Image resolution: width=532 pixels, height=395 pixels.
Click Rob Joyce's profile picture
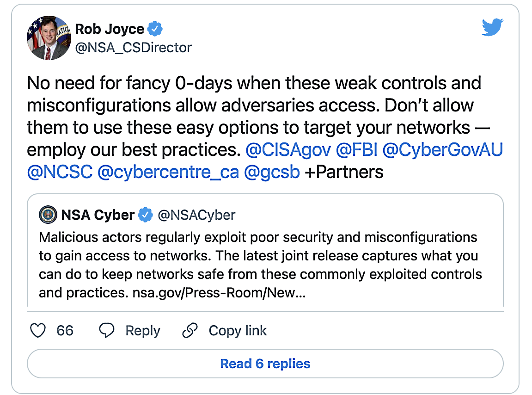48,37
